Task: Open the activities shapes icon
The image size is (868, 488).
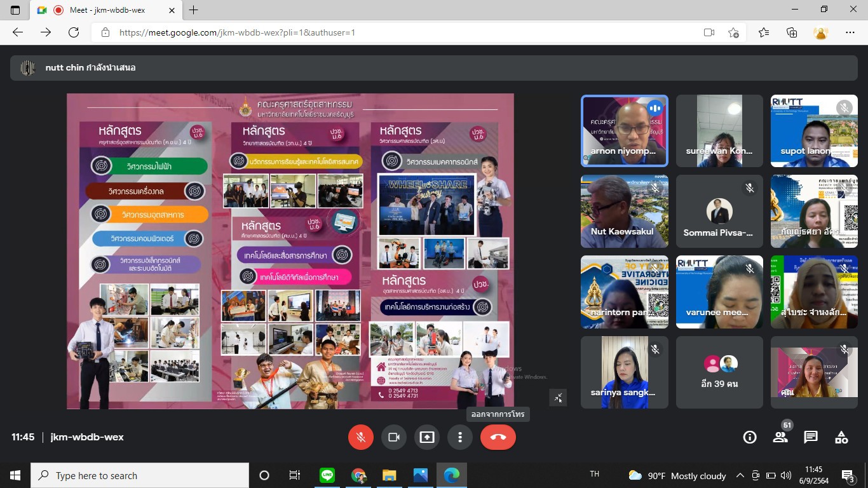Action: click(841, 437)
